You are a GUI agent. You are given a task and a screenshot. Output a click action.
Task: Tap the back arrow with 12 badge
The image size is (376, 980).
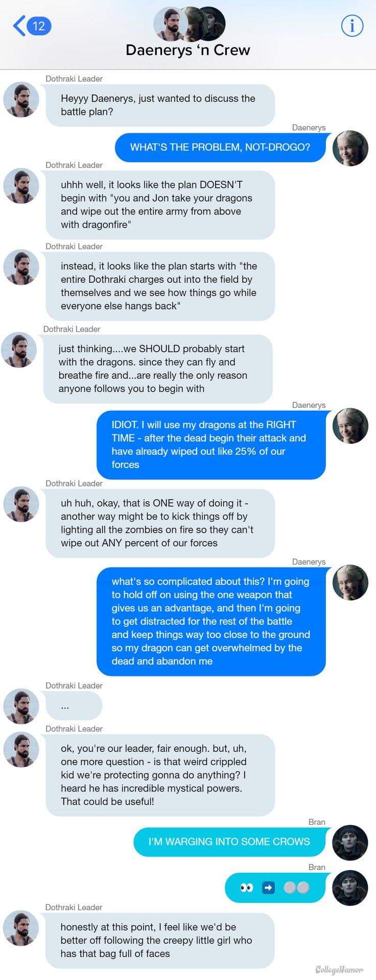point(32,26)
